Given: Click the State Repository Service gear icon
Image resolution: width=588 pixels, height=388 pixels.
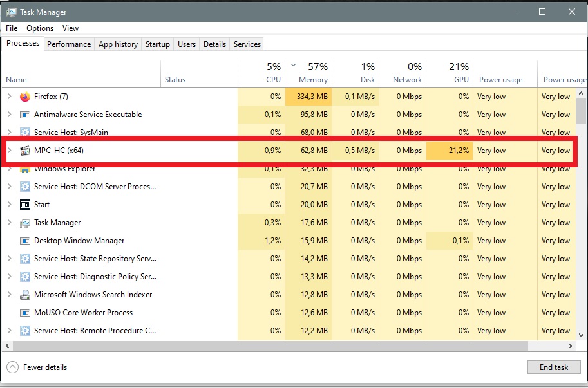Looking at the screenshot, I should click(24, 259).
